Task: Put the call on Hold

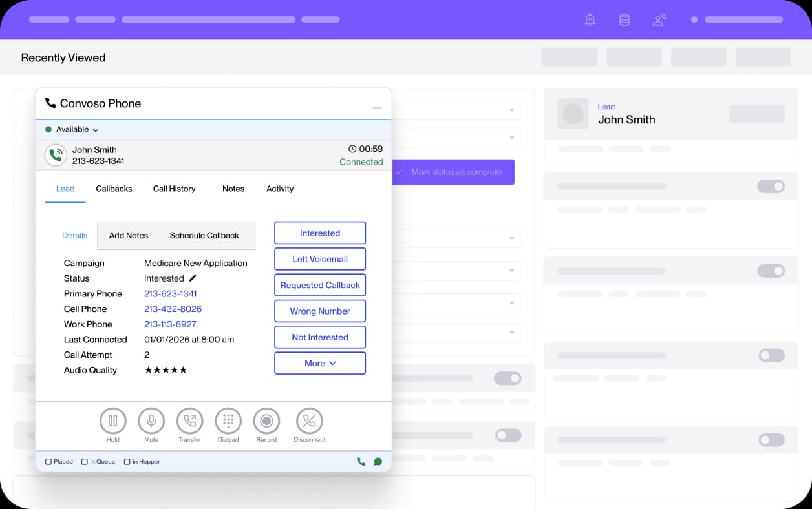Action: [x=112, y=421]
